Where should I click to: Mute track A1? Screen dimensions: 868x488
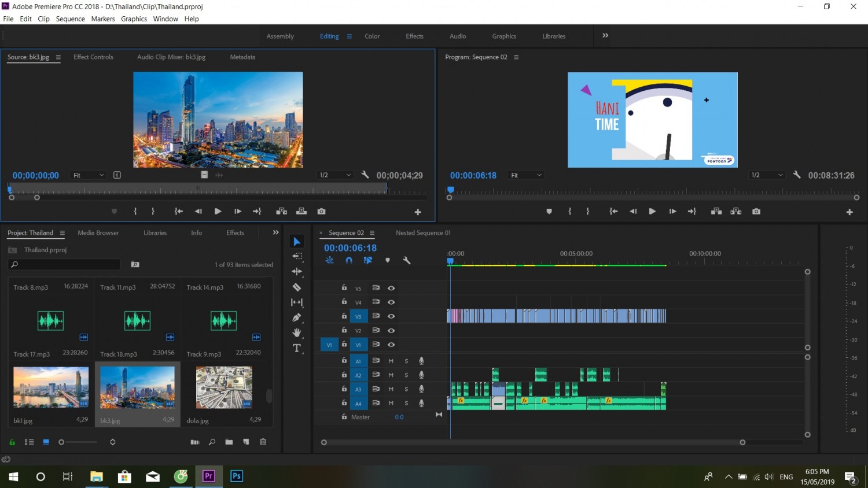(391, 361)
